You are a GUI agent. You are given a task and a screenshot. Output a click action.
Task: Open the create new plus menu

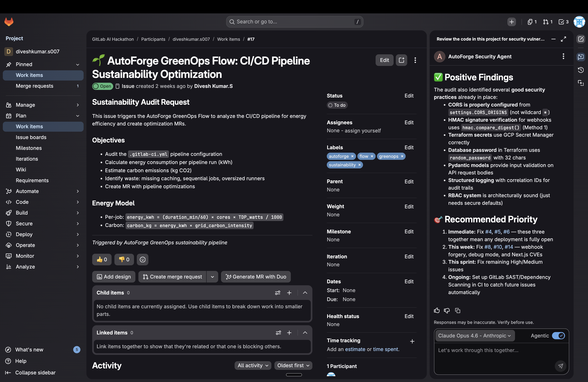(511, 22)
